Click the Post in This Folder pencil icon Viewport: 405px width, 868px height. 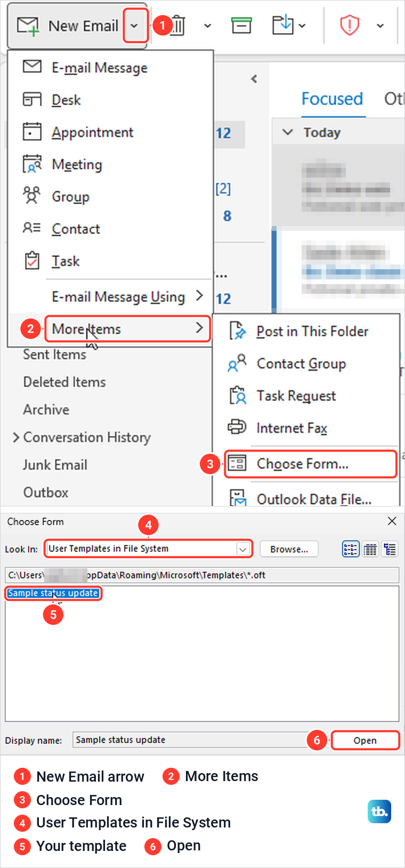coord(237,331)
